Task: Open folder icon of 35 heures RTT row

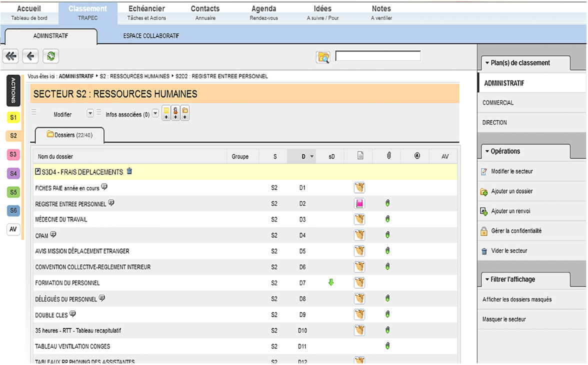Action: 359,330
